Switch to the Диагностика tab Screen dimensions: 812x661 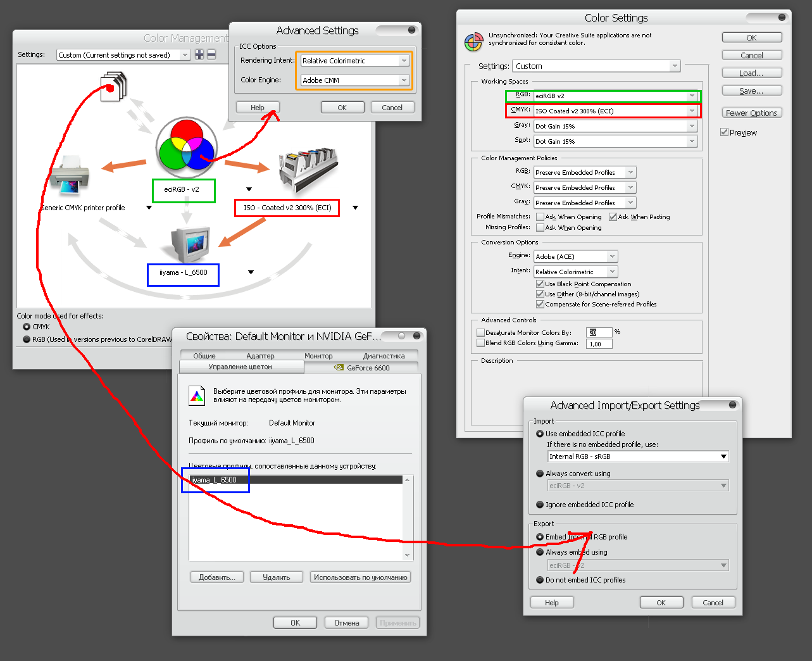click(384, 356)
